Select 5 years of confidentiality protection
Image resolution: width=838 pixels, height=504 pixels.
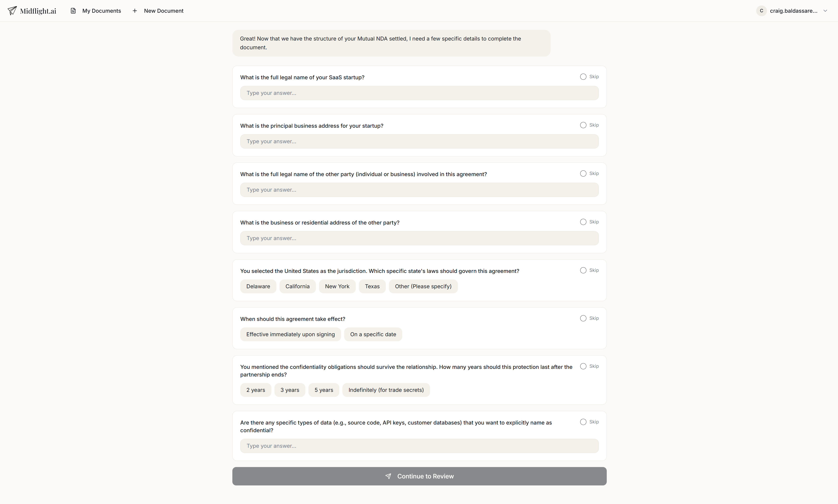(324, 389)
